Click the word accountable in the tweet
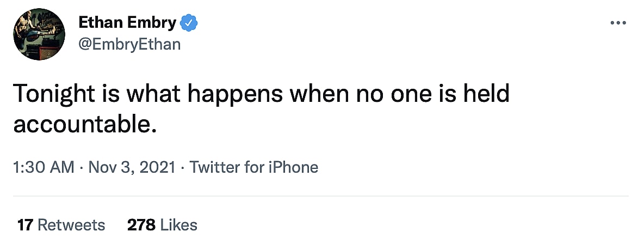644x250 pixels. pyautogui.click(x=81, y=125)
